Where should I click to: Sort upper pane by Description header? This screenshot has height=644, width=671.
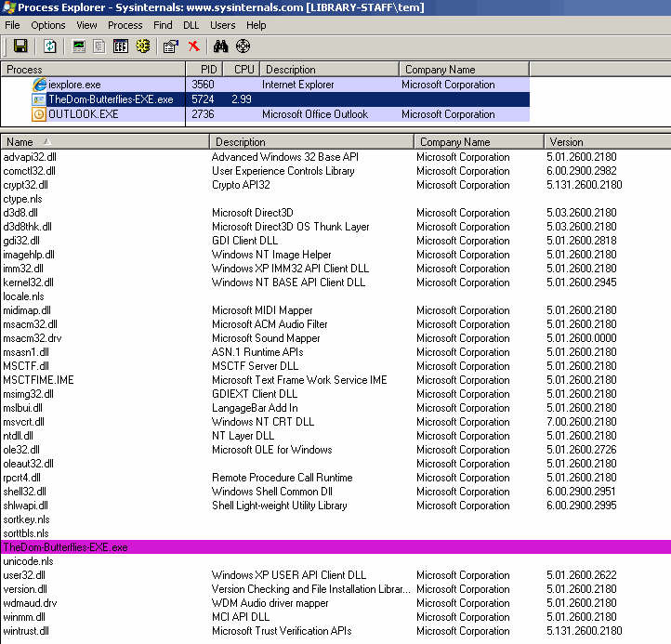tap(330, 70)
